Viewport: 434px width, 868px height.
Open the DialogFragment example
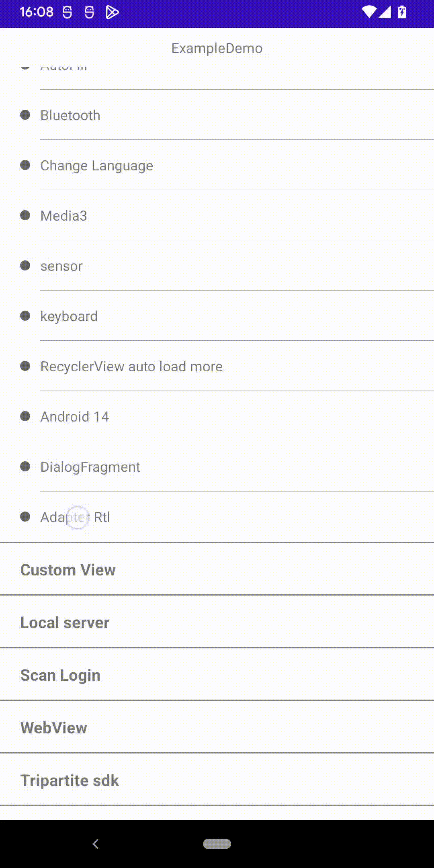[x=217, y=467]
